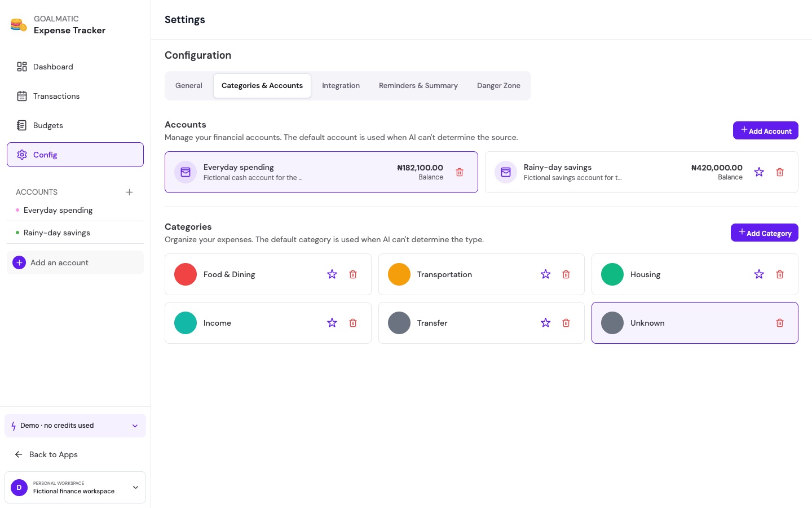
Task: Remove the Transportation category via trash icon
Action: (566, 274)
